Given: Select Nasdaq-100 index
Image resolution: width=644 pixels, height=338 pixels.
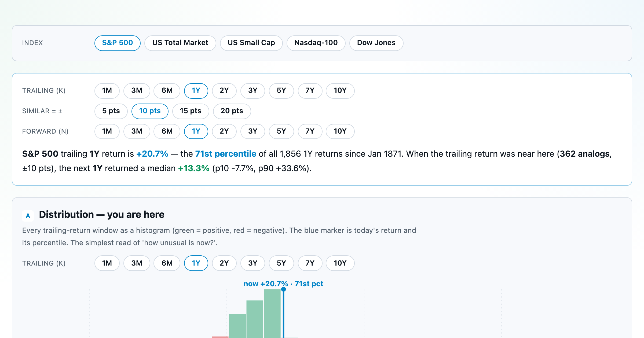Looking at the screenshot, I should tap(316, 43).
